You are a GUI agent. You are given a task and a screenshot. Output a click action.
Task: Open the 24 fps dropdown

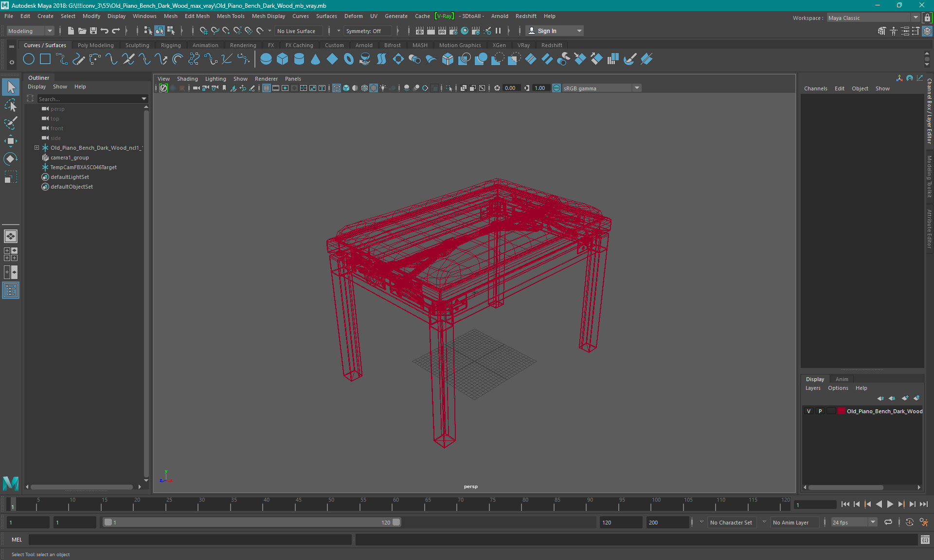[854, 523]
